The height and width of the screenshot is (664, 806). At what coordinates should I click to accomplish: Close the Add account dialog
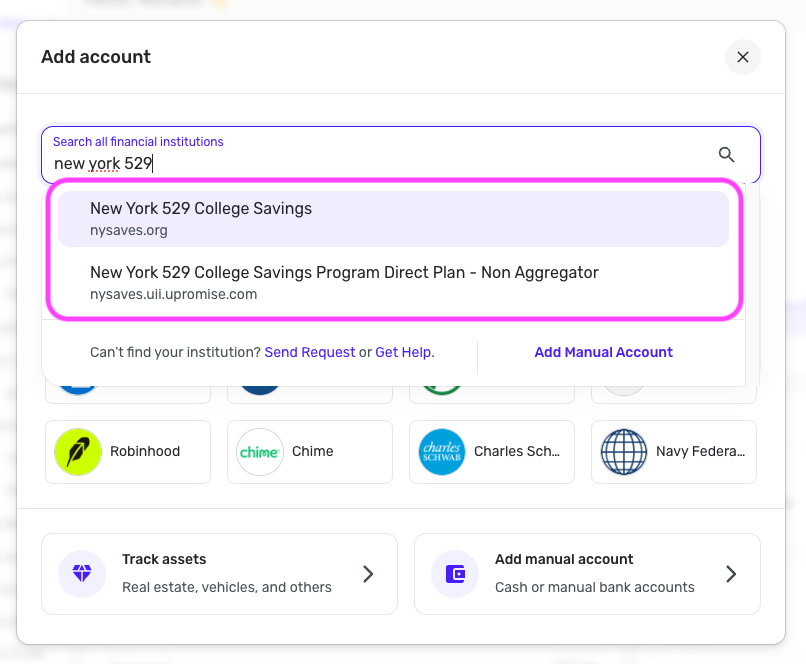click(743, 57)
